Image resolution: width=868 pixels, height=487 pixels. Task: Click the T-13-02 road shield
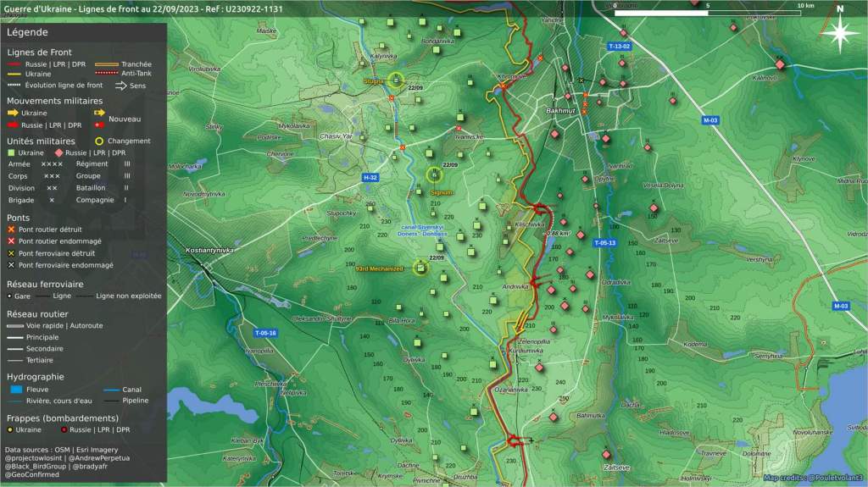click(x=620, y=45)
